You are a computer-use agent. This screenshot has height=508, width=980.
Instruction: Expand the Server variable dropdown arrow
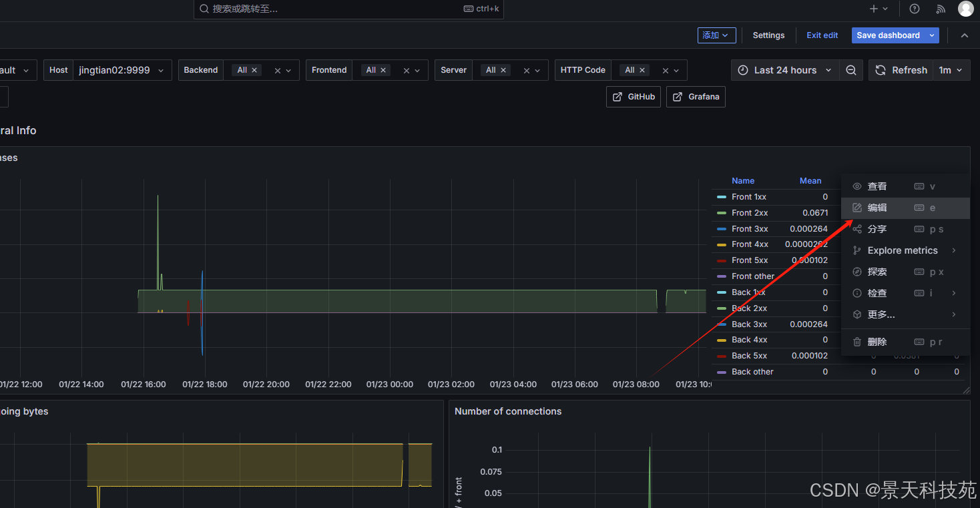tap(538, 70)
